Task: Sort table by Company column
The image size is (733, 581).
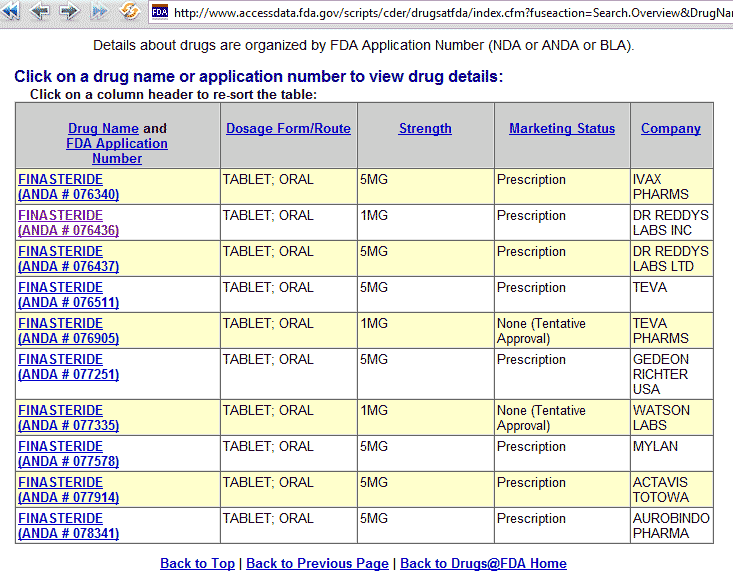Action: pyautogui.click(x=671, y=128)
